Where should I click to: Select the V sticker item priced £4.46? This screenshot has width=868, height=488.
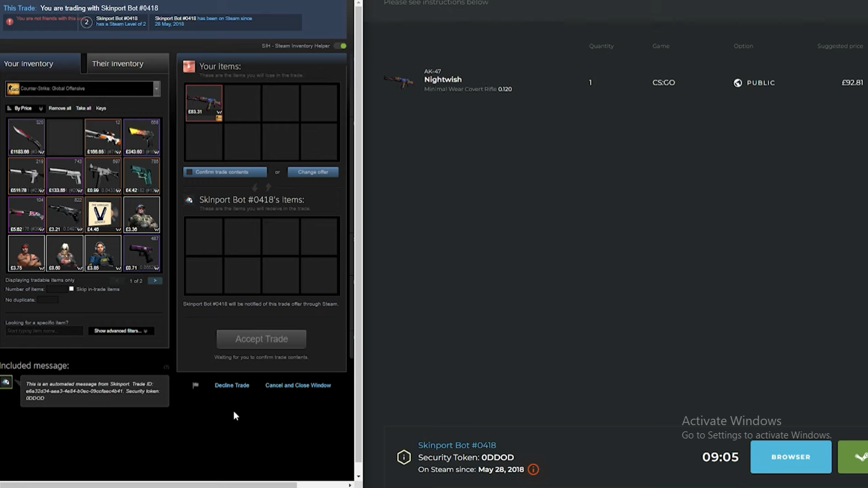coord(103,215)
